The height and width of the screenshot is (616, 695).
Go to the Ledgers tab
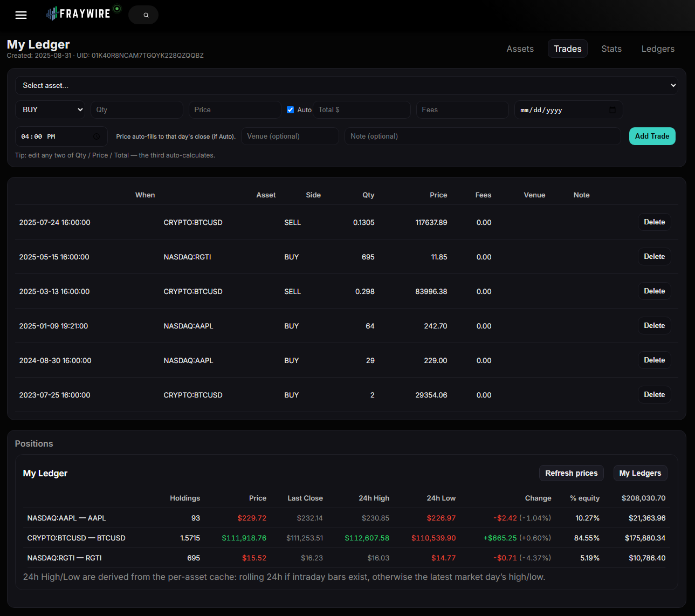click(658, 49)
